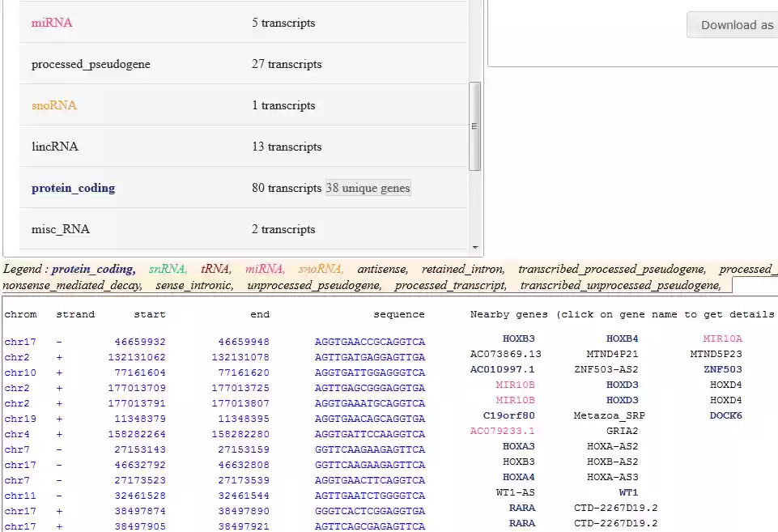The image size is (778, 532).
Task: Open the Metazoa_SRP gene details
Action: click(610, 415)
